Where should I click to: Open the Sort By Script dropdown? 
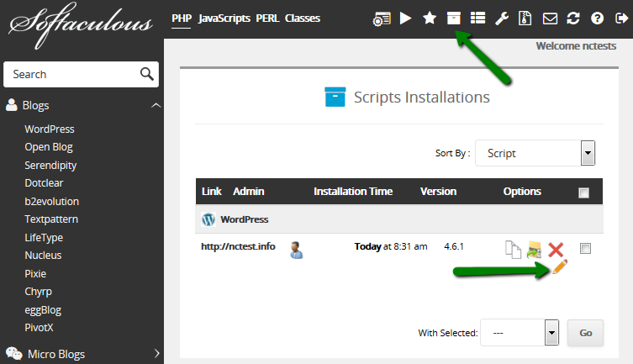pos(535,153)
